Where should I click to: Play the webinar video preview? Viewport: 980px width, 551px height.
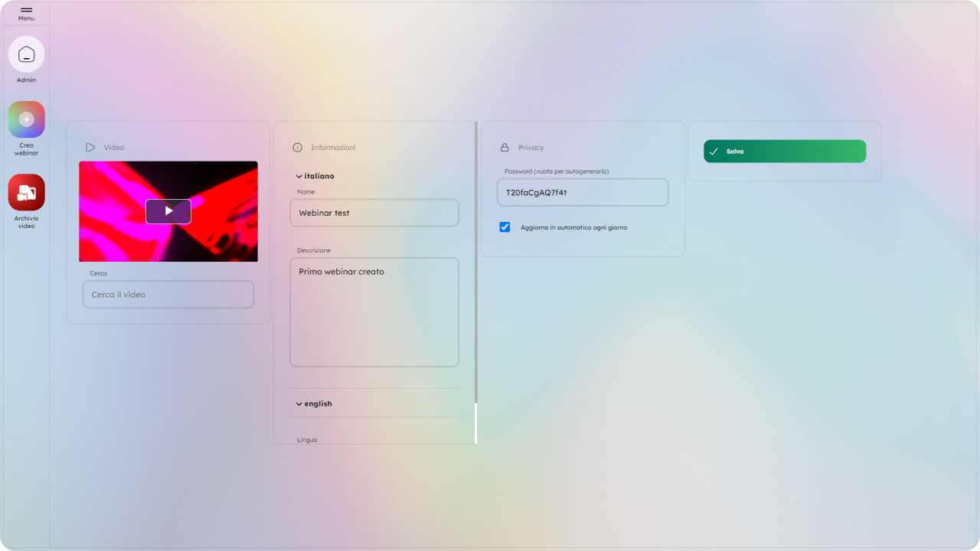coord(168,211)
